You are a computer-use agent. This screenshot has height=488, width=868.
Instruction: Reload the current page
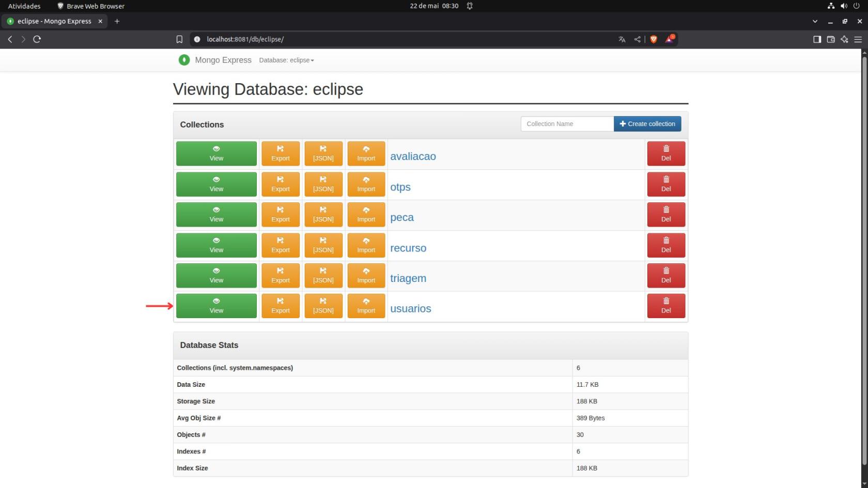point(37,39)
